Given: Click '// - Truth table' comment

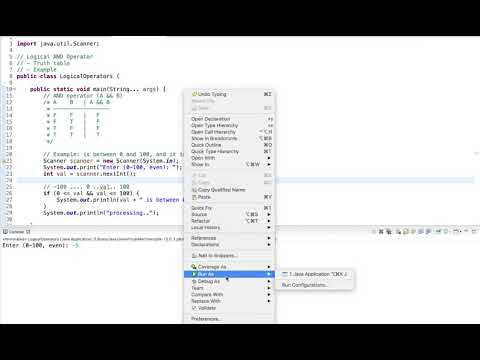Looking at the screenshot, I should tap(43, 63).
